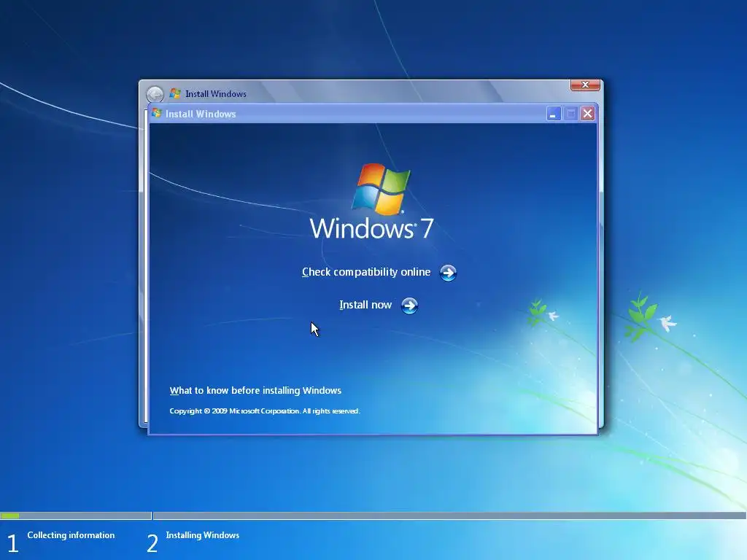The image size is (747, 560).
Task: Click the Installing Windows step label
Action: pos(203,535)
